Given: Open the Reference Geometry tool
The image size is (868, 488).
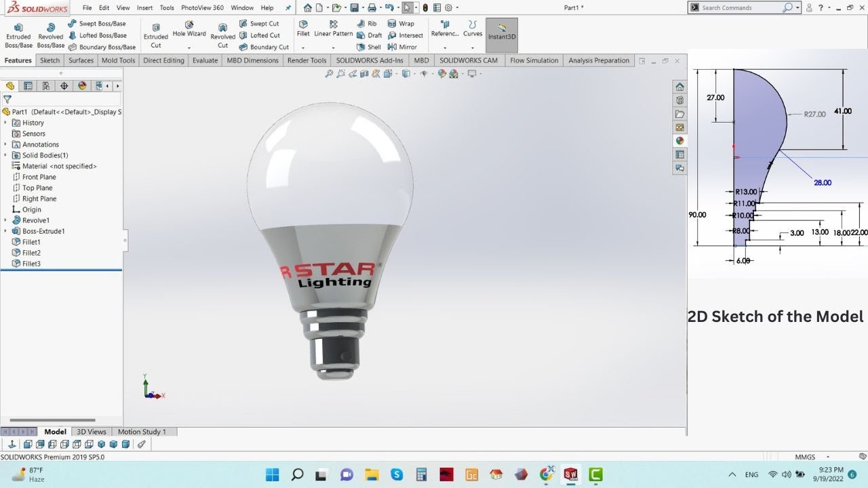Looking at the screenshot, I should click(x=445, y=29).
